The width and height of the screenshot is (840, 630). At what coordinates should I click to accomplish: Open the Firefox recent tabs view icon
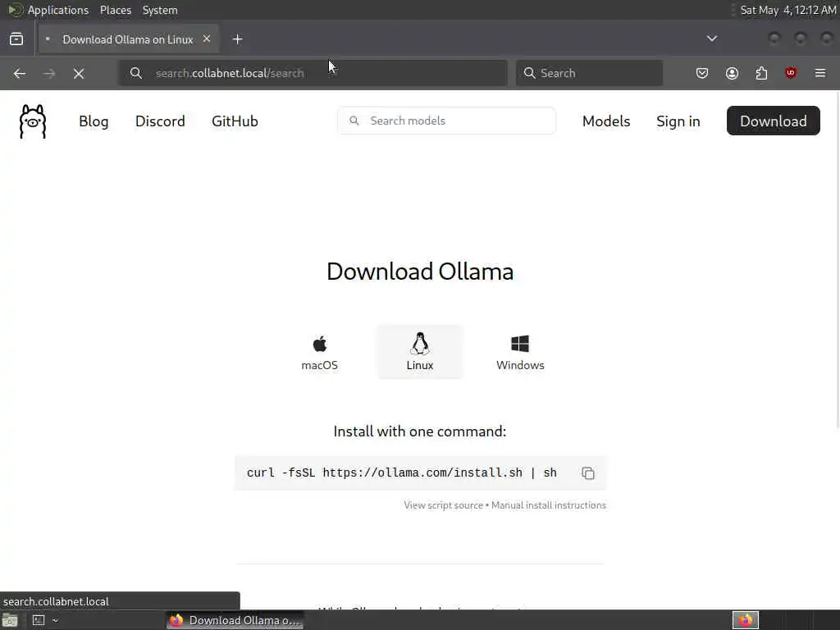pos(16,39)
